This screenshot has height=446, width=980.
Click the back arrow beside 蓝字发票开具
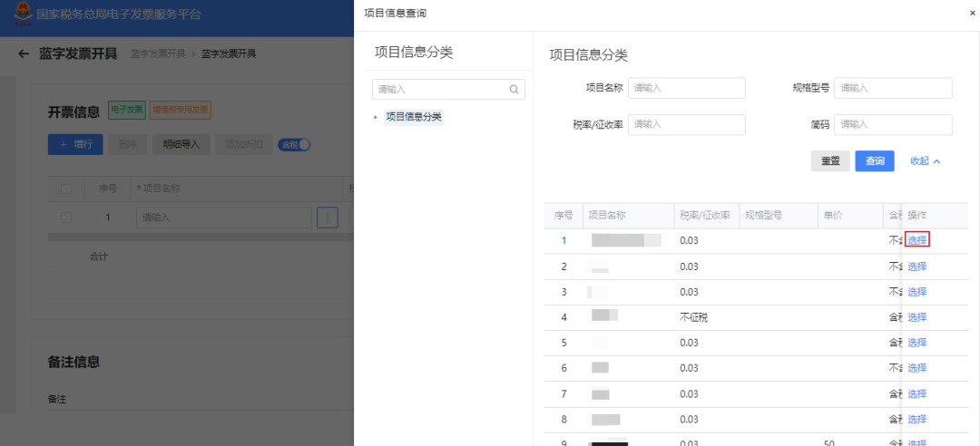coord(24,53)
